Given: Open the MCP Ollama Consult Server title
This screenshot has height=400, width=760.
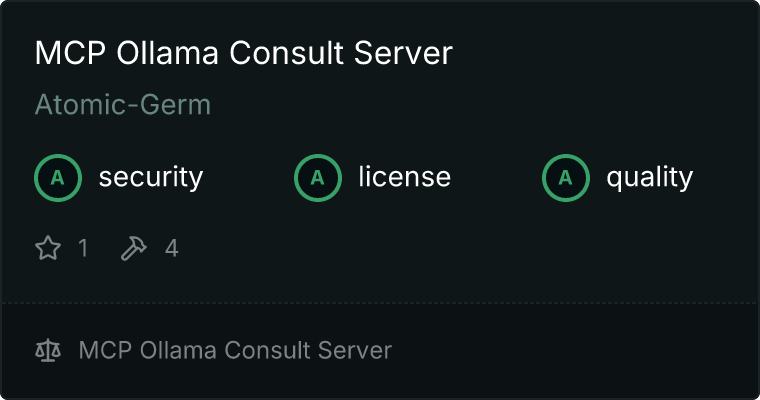Looking at the screenshot, I should tap(243, 54).
